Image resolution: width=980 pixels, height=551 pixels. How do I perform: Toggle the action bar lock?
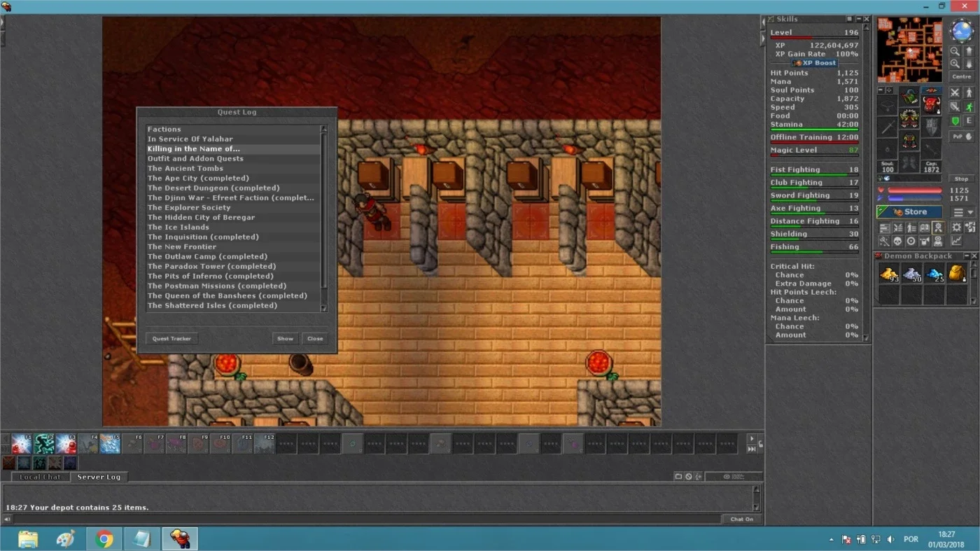761,444
